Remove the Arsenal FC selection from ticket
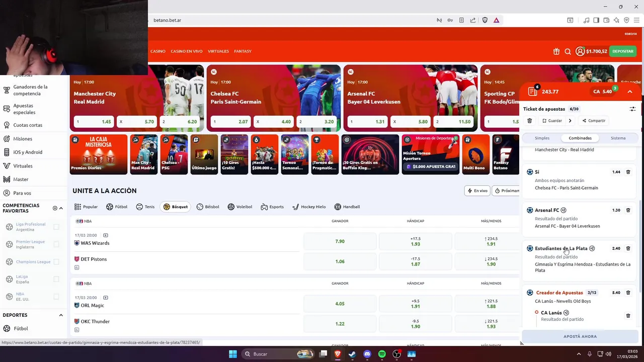The image size is (644, 362). click(628, 210)
